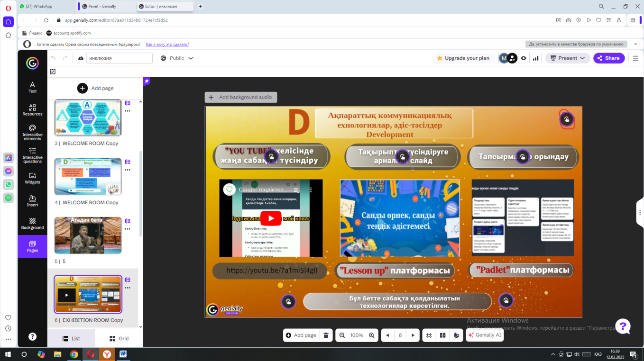644x361 pixels.
Task: Open the color palette icon
Action: (457, 335)
